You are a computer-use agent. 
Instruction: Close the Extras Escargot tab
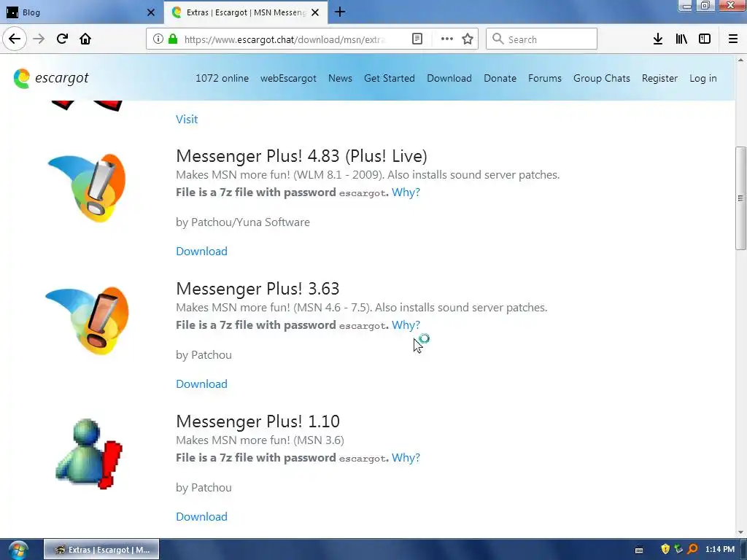[x=315, y=12]
